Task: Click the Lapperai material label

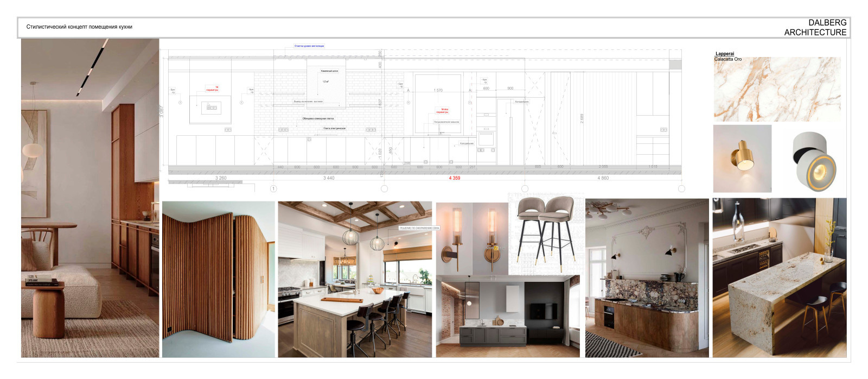Action: (724, 54)
